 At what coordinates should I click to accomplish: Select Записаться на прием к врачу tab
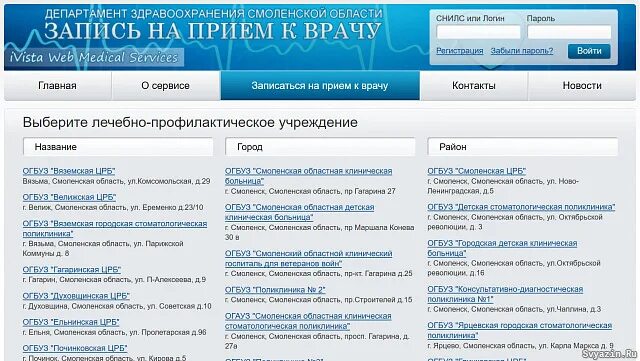[x=320, y=86]
